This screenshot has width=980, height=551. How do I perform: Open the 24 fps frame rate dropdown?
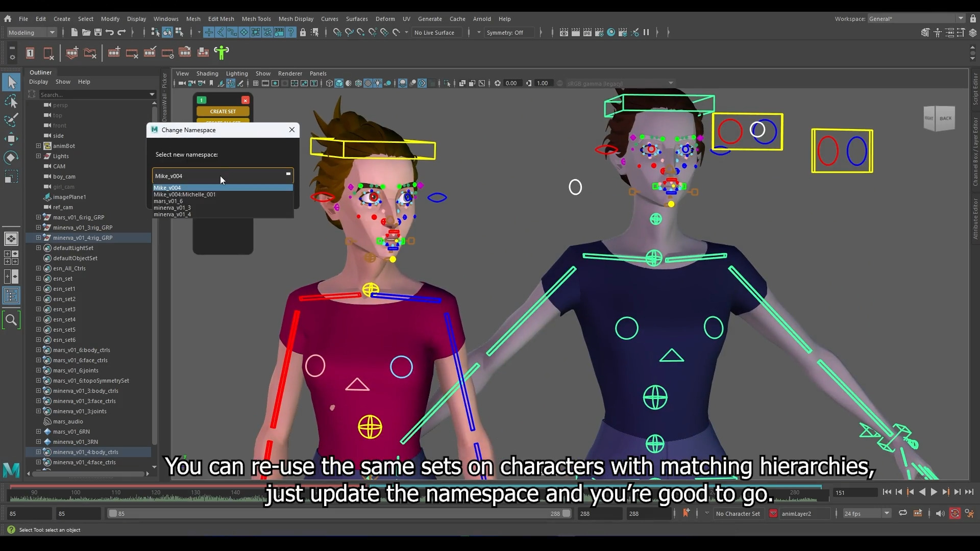(867, 514)
